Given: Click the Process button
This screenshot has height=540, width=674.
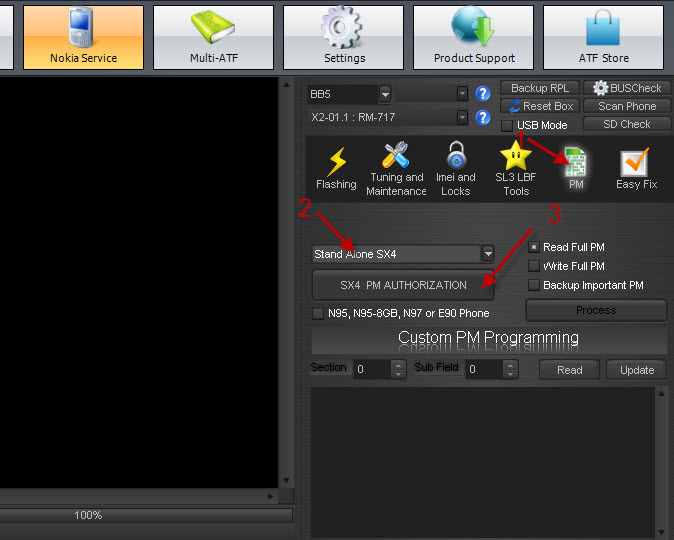Looking at the screenshot, I should coord(596,310).
